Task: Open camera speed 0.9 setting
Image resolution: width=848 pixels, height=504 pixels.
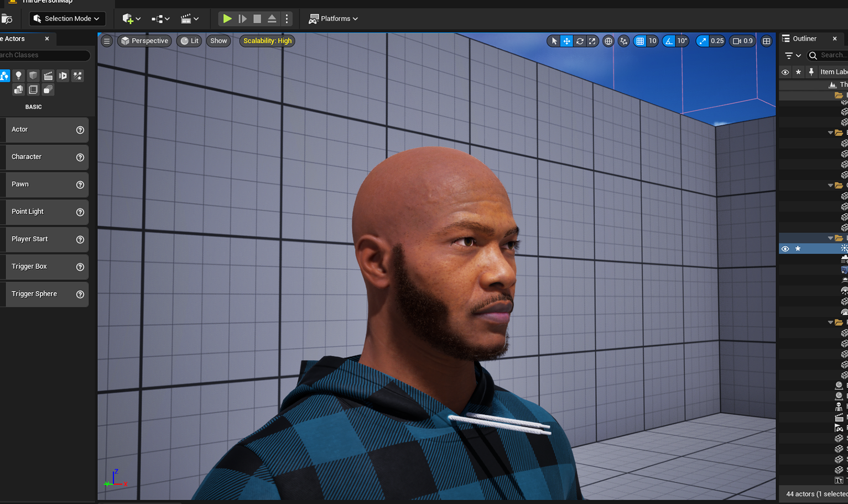Action: [x=743, y=41]
